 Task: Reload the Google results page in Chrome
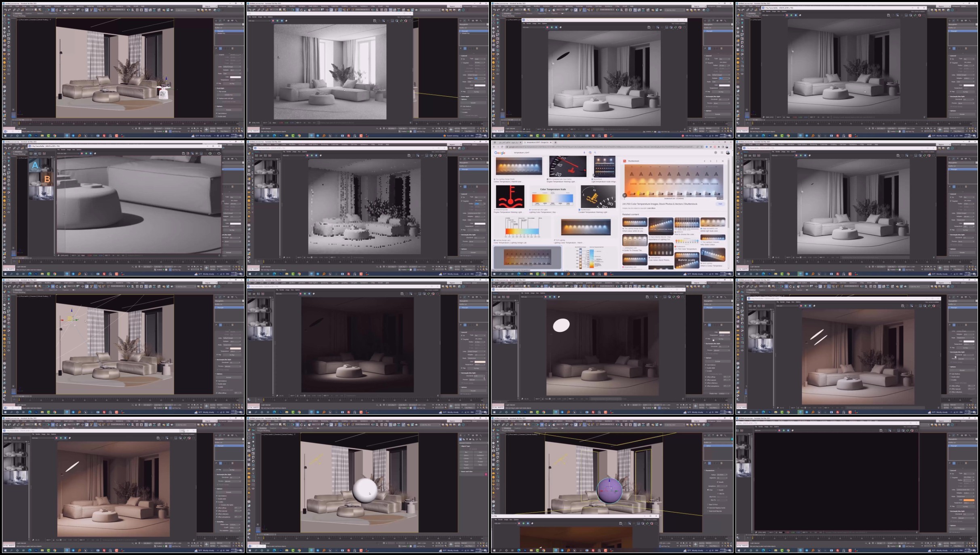[502, 147]
